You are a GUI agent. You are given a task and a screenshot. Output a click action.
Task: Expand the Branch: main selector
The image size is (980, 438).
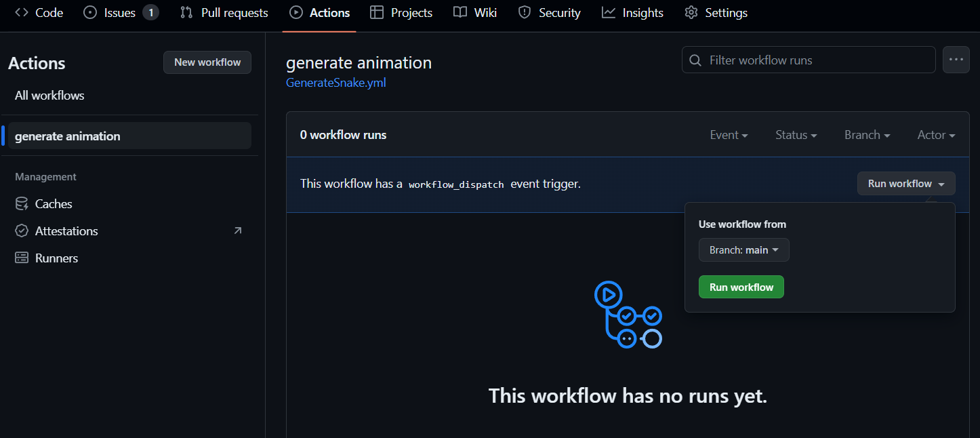click(743, 250)
